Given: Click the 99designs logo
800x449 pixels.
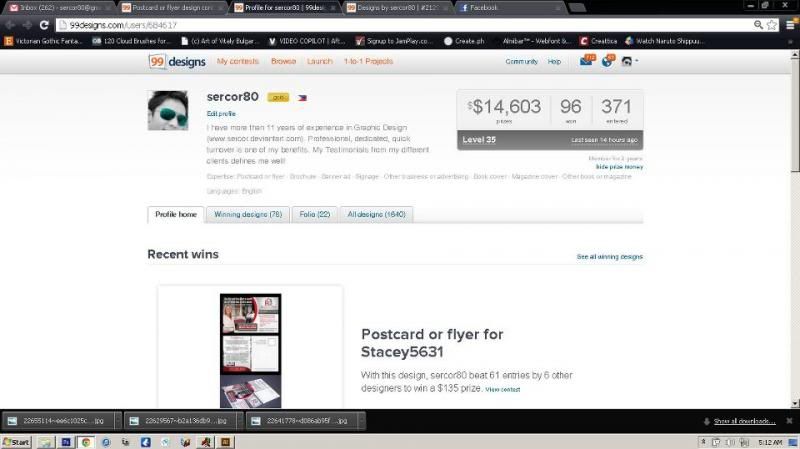Looking at the screenshot, I should [x=177, y=62].
